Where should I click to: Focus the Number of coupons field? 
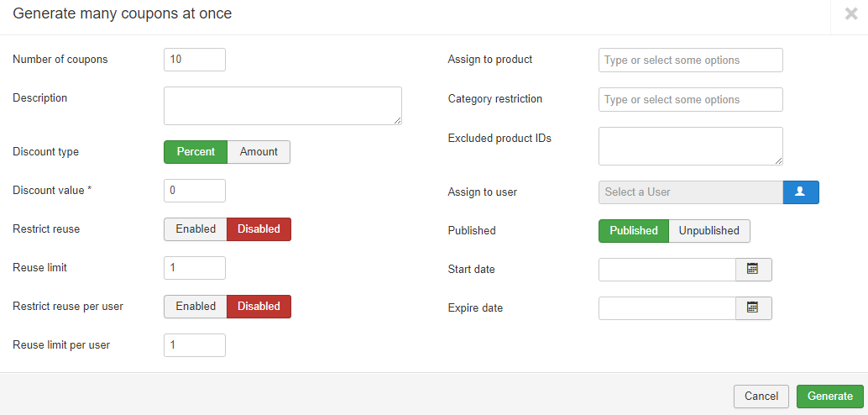tap(195, 60)
